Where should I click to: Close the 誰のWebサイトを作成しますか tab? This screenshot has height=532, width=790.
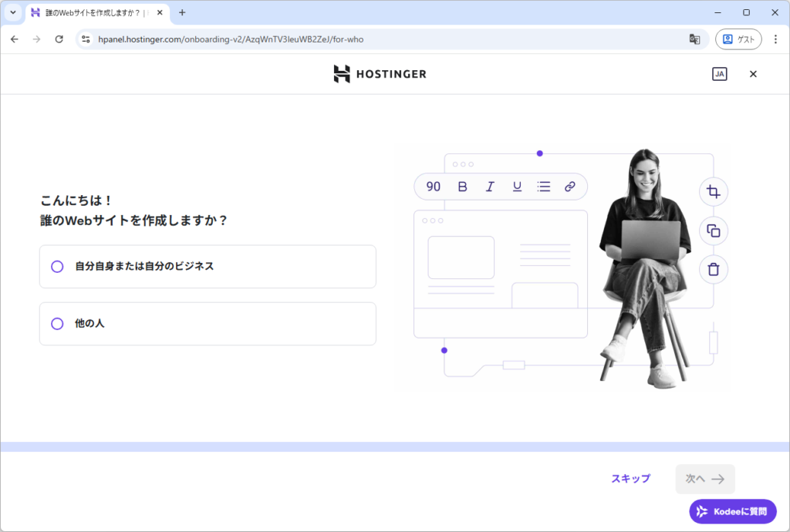(x=160, y=12)
